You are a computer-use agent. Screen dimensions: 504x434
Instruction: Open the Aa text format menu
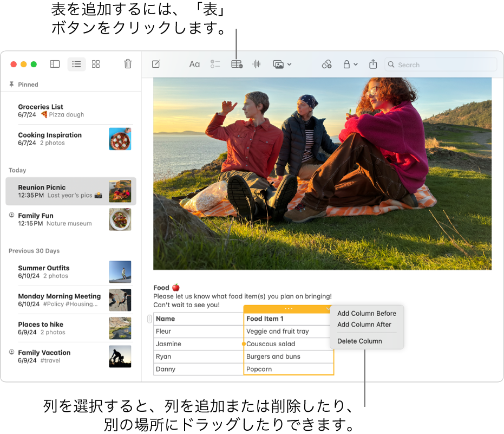(x=194, y=64)
